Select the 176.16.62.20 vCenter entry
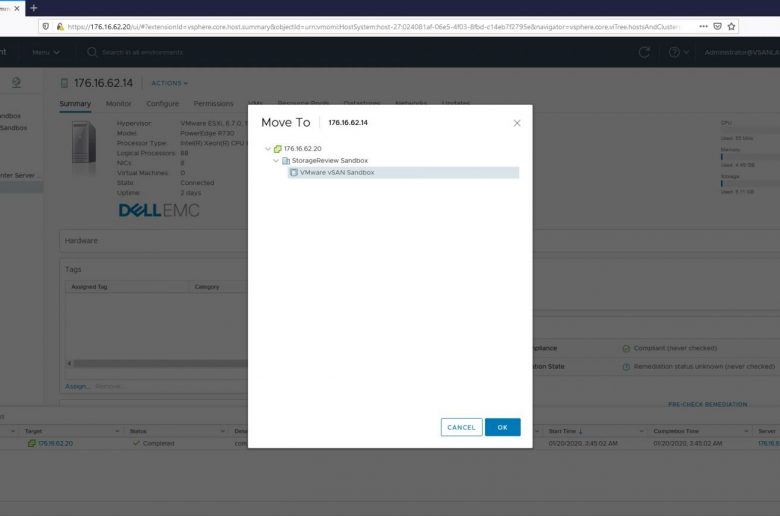Image resolution: width=780 pixels, height=516 pixels. tap(302, 149)
